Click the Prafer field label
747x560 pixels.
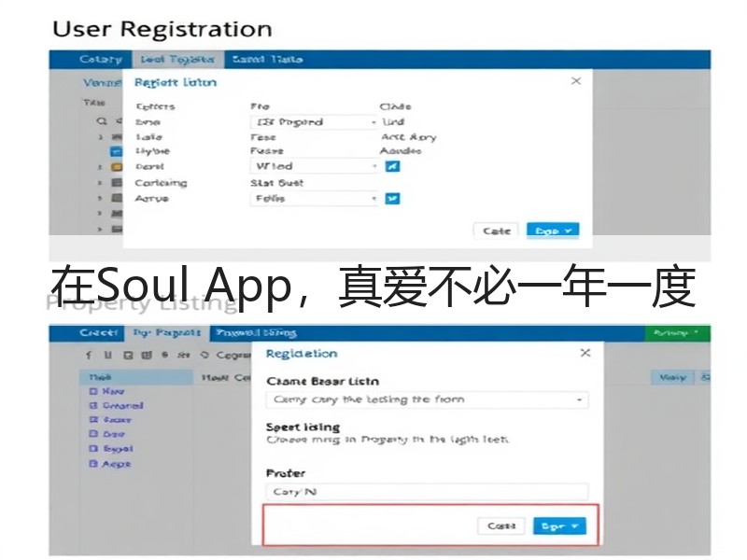tap(286, 473)
